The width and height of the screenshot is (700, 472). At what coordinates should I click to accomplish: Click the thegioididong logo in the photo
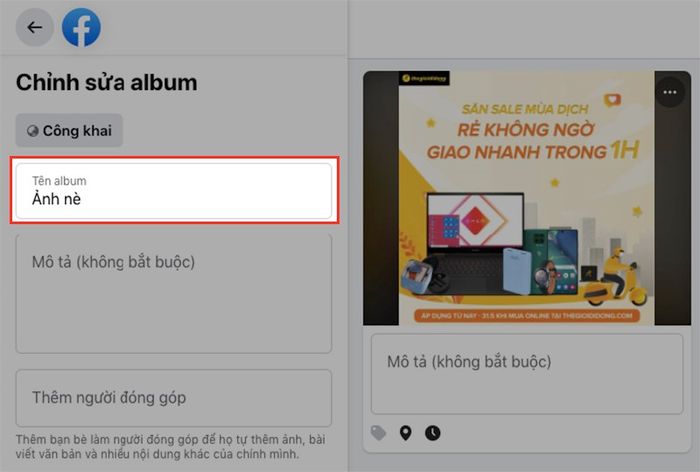pyautogui.click(x=424, y=78)
